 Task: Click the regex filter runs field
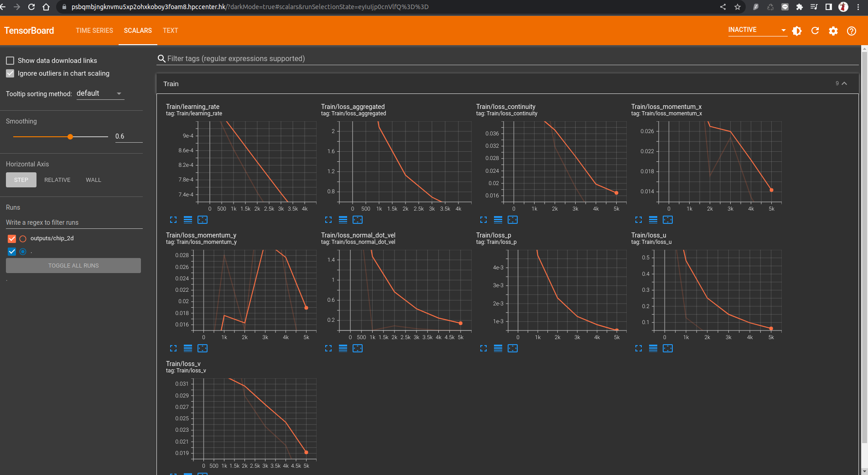74,222
